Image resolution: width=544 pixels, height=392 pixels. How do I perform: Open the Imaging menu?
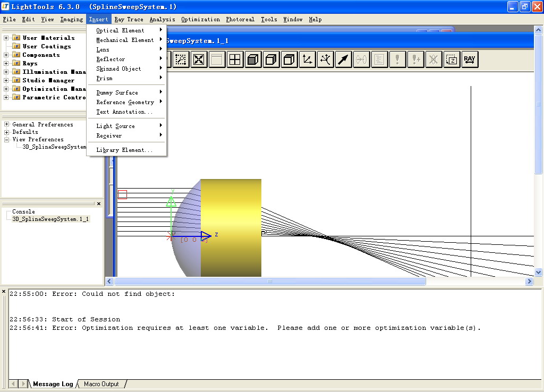pyautogui.click(x=72, y=20)
